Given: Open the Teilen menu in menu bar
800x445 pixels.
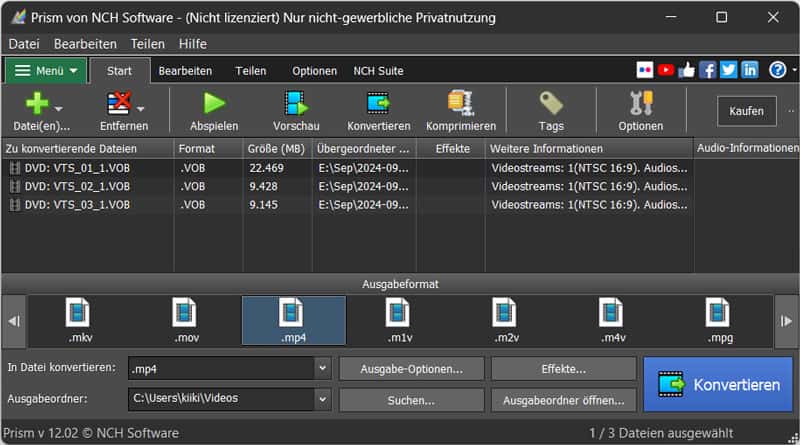Looking at the screenshot, I should coord(147,44).
